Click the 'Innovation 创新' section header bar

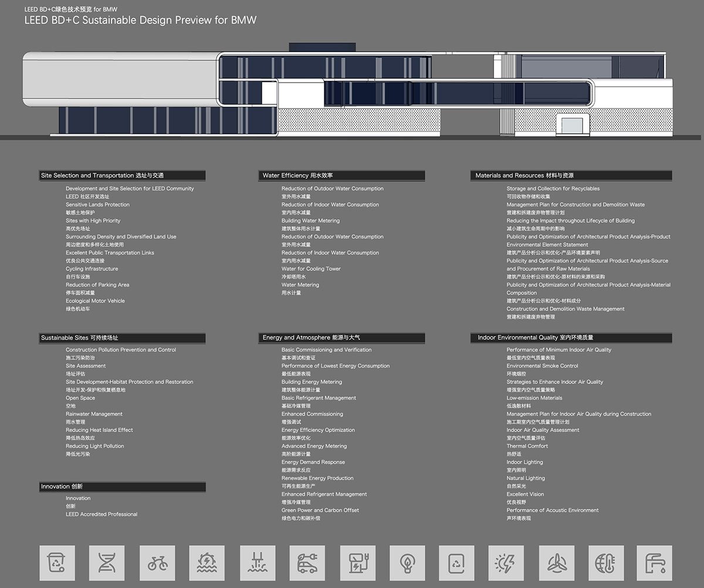[x=123, y=487]
